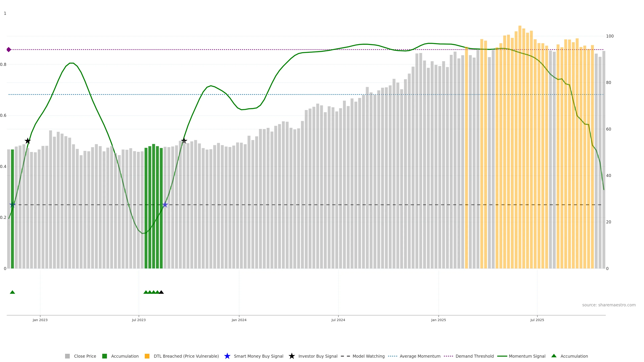
Task: Click the blue Smart Money star near Aug 2023
Action: click(x=165, y=205)
